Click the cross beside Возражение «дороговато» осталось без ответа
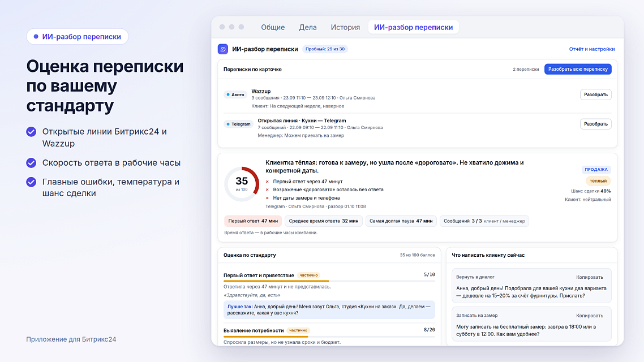This screenshot has width=644, height=362. pos(267,189)
